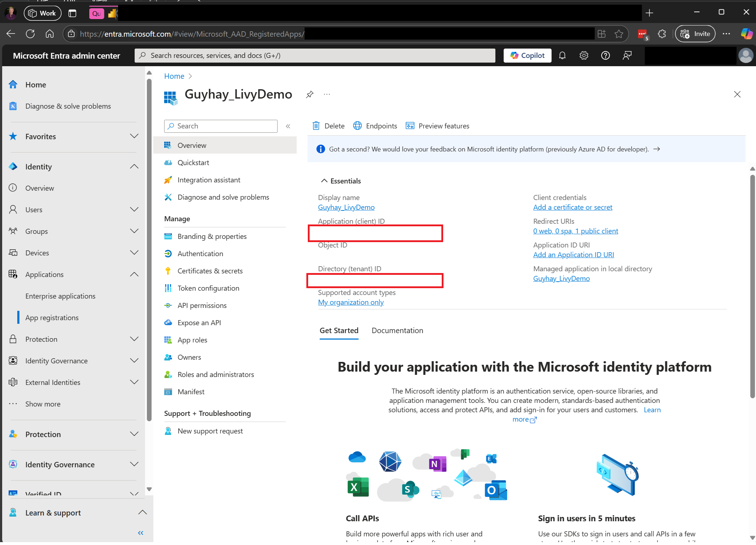This screenshot has width=756, height=545.
Task: Click the Certificates & secrets icon
Action: pos(168,271)
